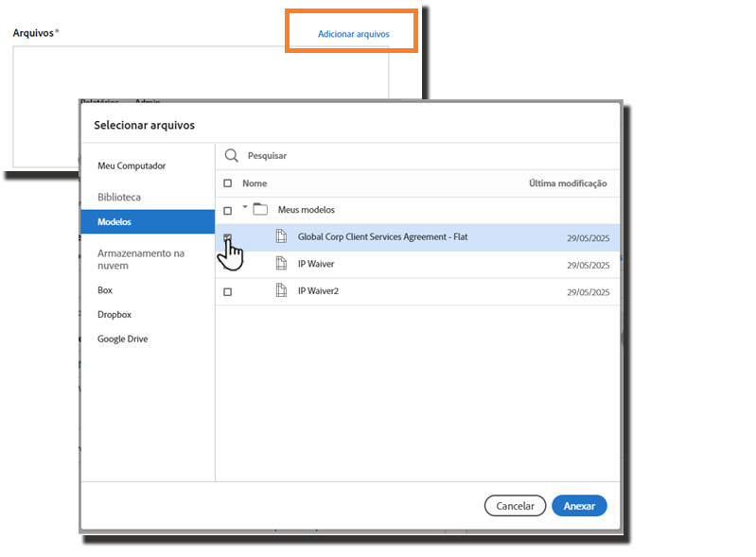756x557 pixels.
Task: Click the Anexar button
Action: pos(579,506)
